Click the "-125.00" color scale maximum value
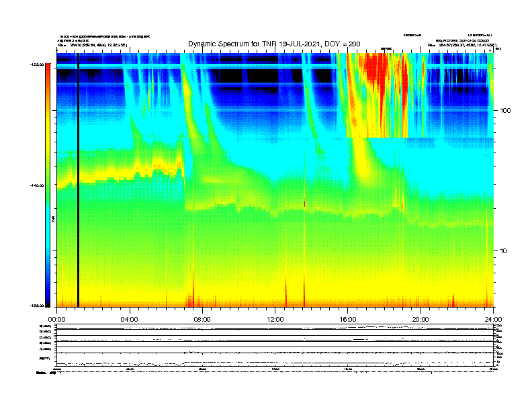The width and height of the screenshot is (532, 411). point(37,64)
